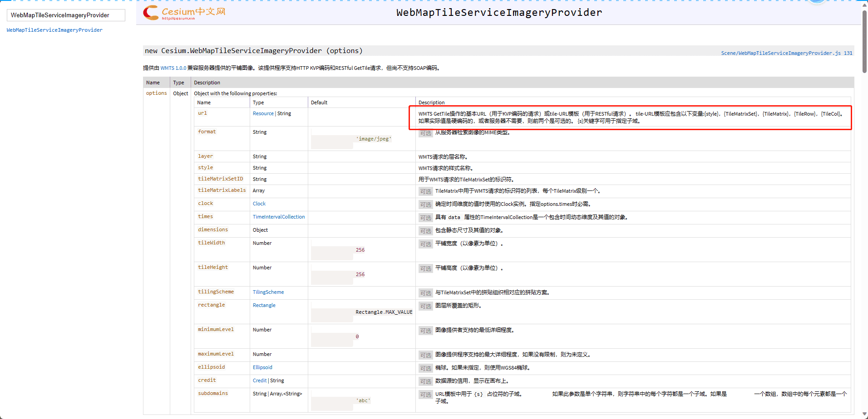Click the Cesium中文网 logo
Image resolution: width=868 pixels, height=419 pixels.
(184, 13)
